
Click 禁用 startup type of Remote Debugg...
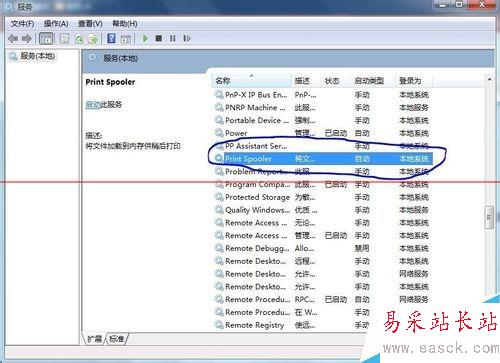pyautogui.click(x=362, y=248)
